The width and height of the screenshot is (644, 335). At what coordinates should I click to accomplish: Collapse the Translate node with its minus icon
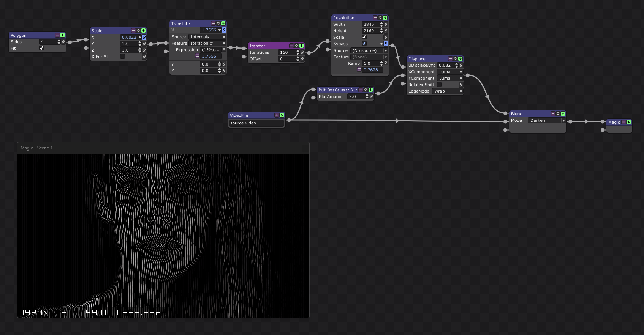pos(213,24)
